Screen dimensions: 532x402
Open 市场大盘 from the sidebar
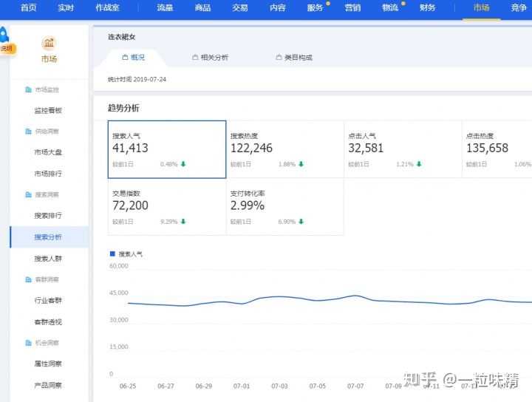[48, 152]
